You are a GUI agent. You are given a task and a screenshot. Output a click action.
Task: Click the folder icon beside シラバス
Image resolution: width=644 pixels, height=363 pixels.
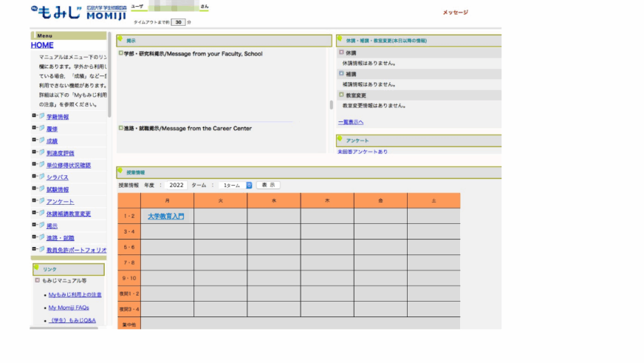click(41, 177)
